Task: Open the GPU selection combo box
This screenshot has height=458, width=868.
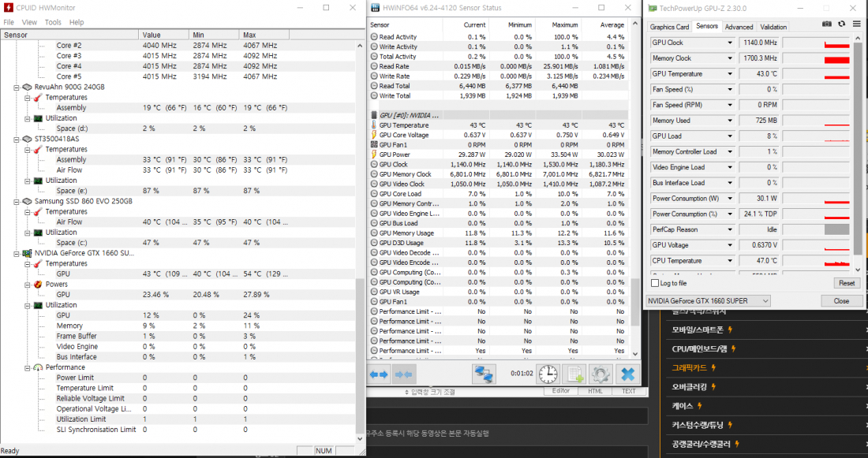Action: [x=708, y=301]
